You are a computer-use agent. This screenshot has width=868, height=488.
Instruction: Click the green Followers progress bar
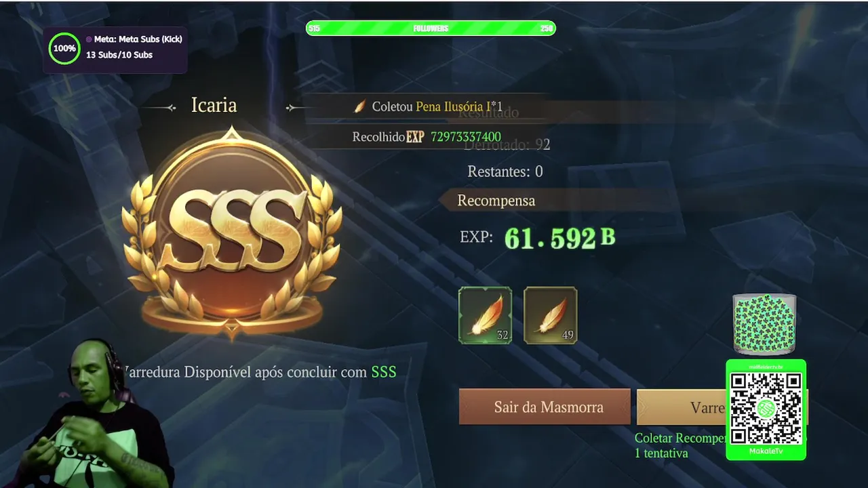coord(431,28)
